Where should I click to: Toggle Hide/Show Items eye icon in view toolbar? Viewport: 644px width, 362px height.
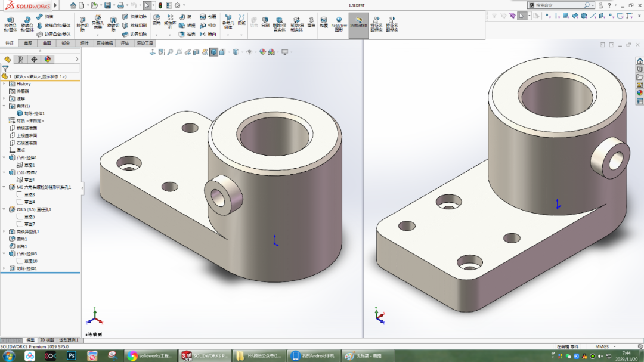coord(249,52)
